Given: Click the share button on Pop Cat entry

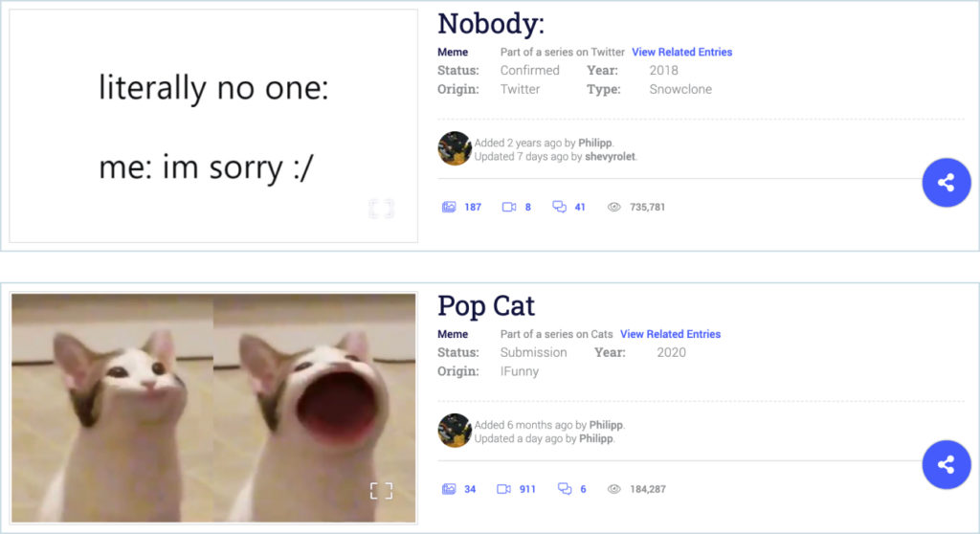Looking at the screenshot, I should (947, 464).
